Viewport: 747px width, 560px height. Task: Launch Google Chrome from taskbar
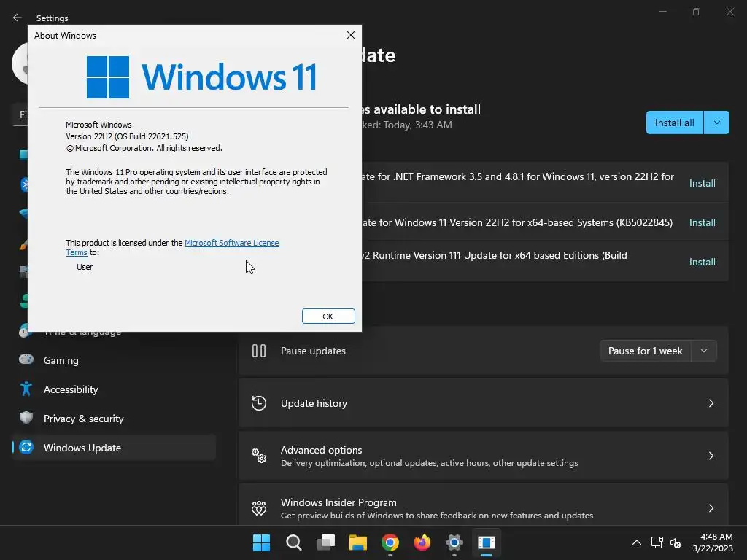coord(390,542)
